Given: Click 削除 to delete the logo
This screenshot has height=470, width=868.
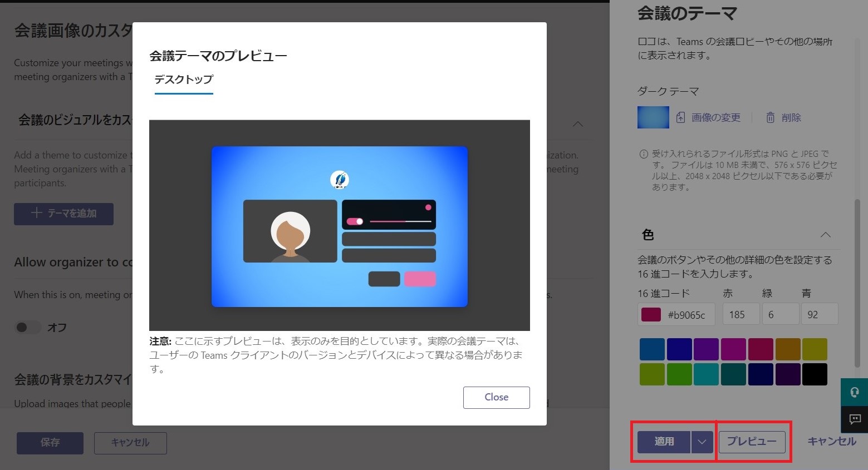Looking at the screenshot, I should click(791, 117).
